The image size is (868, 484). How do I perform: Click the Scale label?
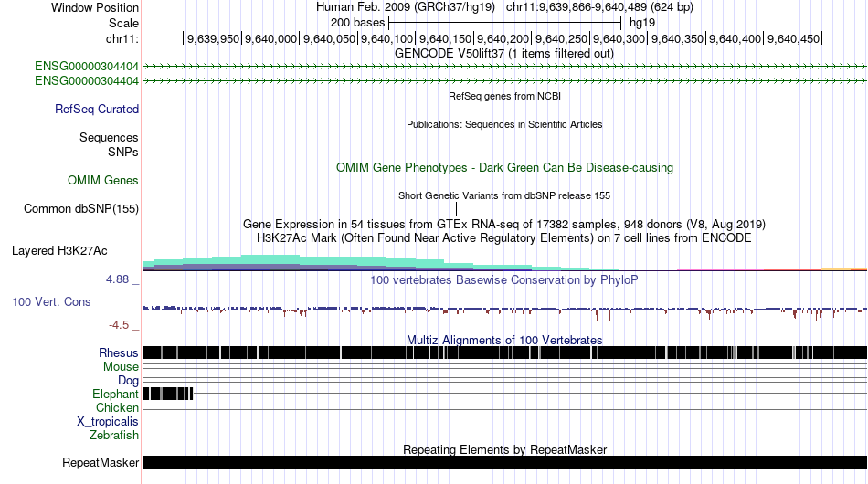[x=123, y=23]
